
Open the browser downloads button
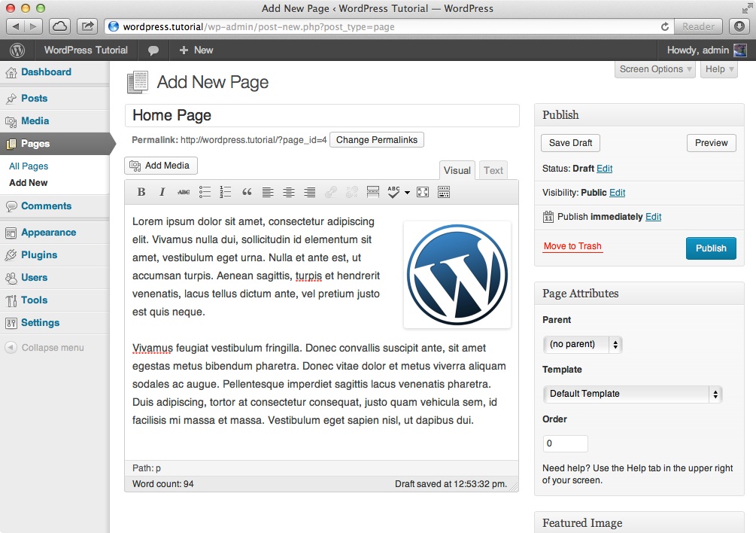click(739, 26)
